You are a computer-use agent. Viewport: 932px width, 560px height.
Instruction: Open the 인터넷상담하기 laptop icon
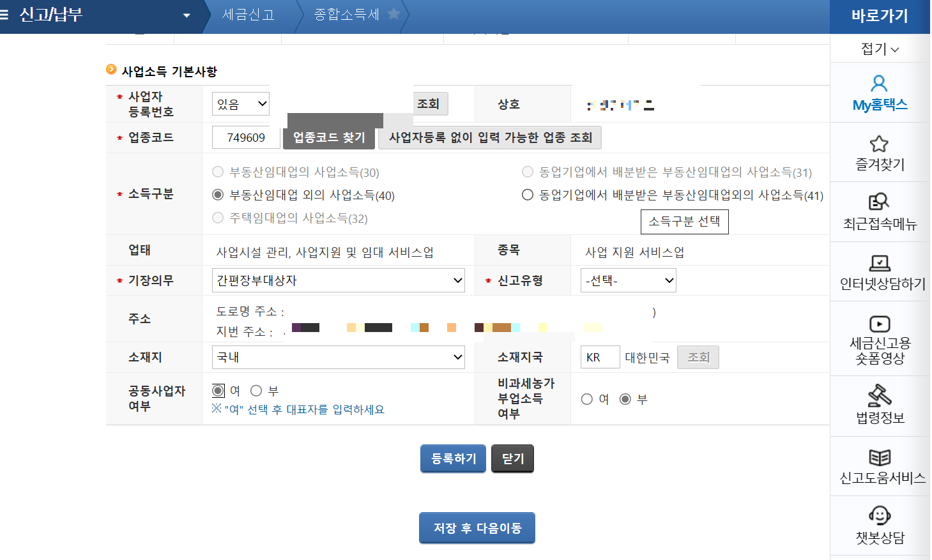[x=880, y=262]
